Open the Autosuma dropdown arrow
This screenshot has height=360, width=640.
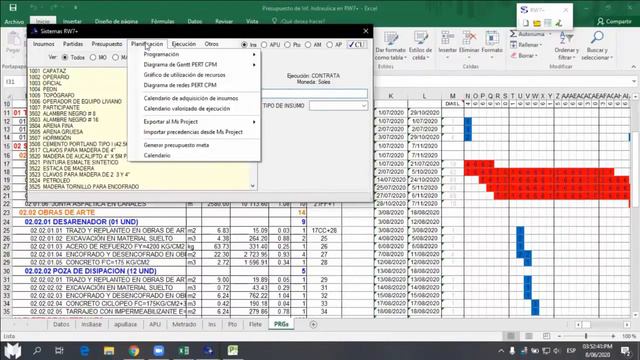point(550,34)
